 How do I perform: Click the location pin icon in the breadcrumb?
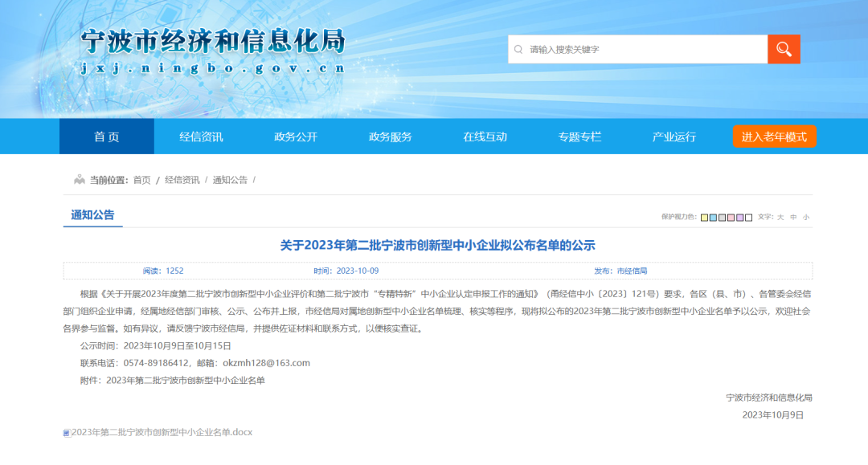[78, 181]
